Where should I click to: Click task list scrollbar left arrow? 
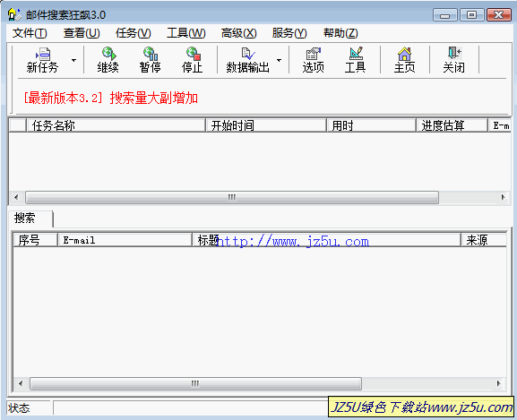point(16,197)
